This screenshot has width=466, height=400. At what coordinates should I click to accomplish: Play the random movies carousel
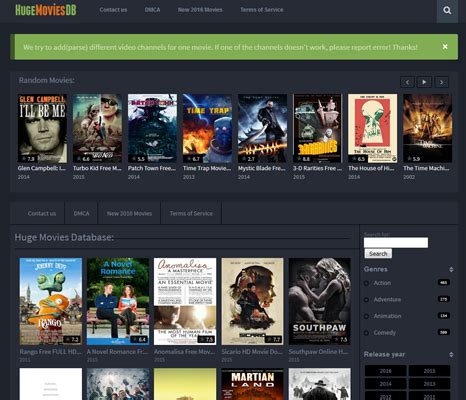pyautogui.click(x=424, y=82)
